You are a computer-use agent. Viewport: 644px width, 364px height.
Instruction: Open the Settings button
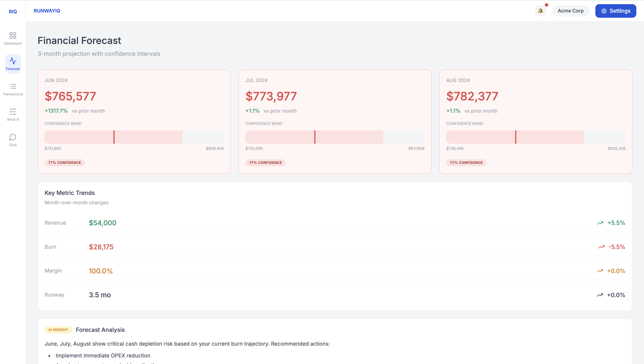pos(616,11)
